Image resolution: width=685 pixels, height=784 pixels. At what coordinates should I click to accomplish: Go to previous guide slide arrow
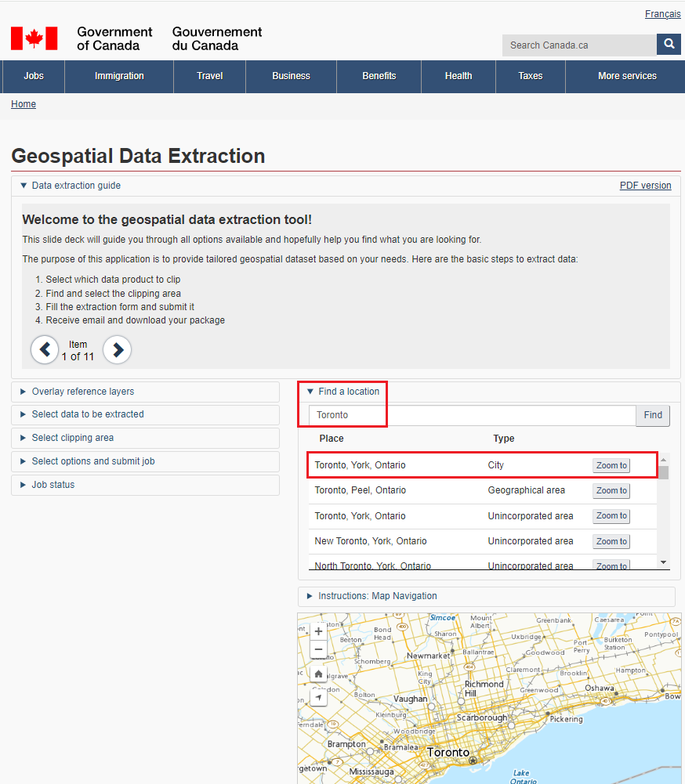tap(45, 349)
